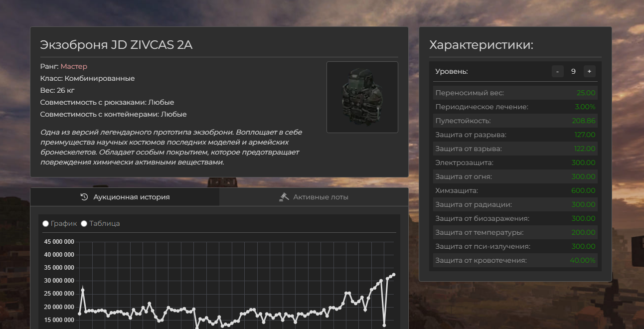
Task: Select the Таблица radio button
Action: pos(84,223)
